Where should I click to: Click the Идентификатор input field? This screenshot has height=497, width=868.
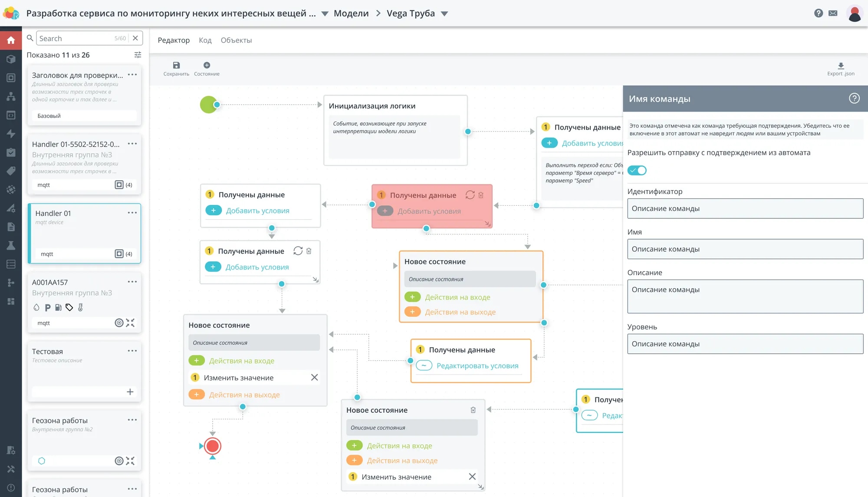(x=745, y=208)
